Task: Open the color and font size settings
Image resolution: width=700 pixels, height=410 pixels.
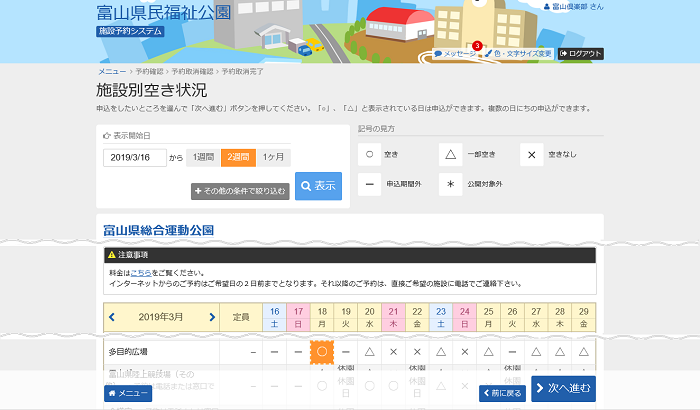Action: click(x=518, y=54)
